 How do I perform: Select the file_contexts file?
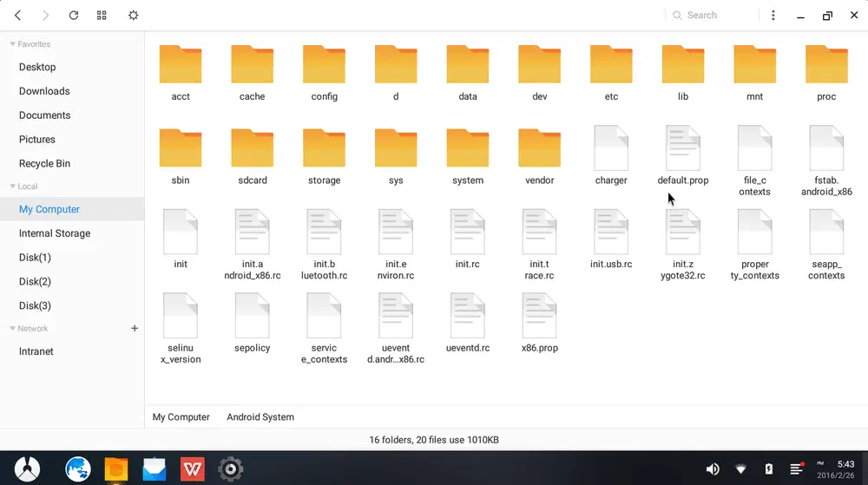[x=754, y=161]
